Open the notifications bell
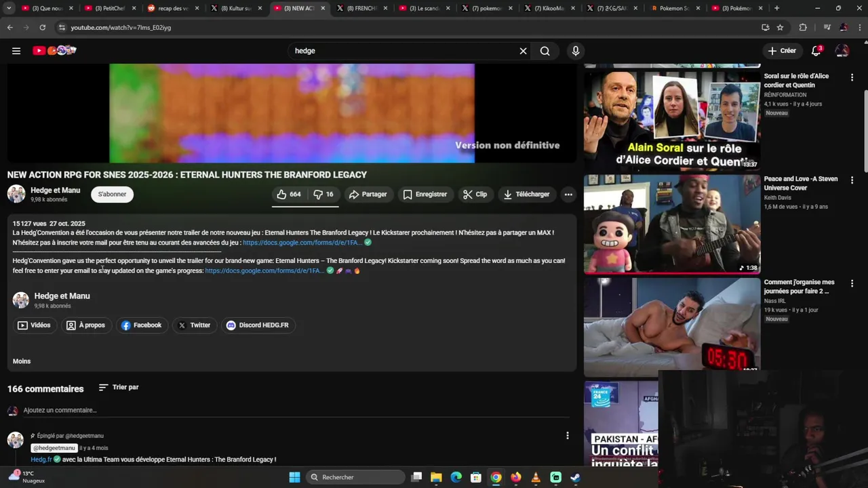Viewport: 868px width, 488px height. 816,51
